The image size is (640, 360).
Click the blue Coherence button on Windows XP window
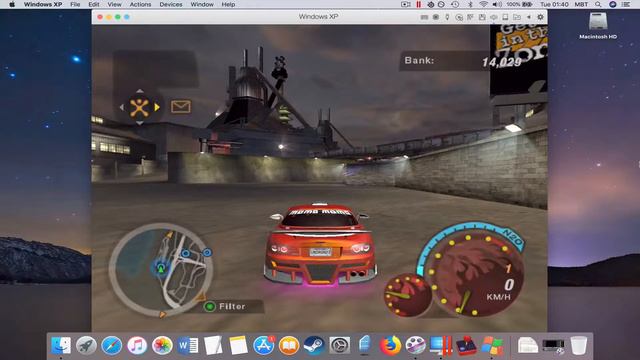pyautogui.click(x=127, y=17)
